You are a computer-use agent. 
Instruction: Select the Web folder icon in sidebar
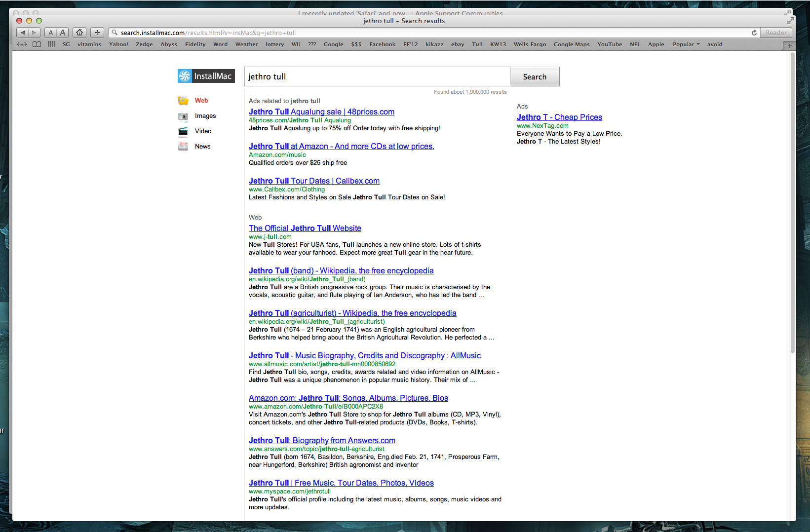coord(183,101)
